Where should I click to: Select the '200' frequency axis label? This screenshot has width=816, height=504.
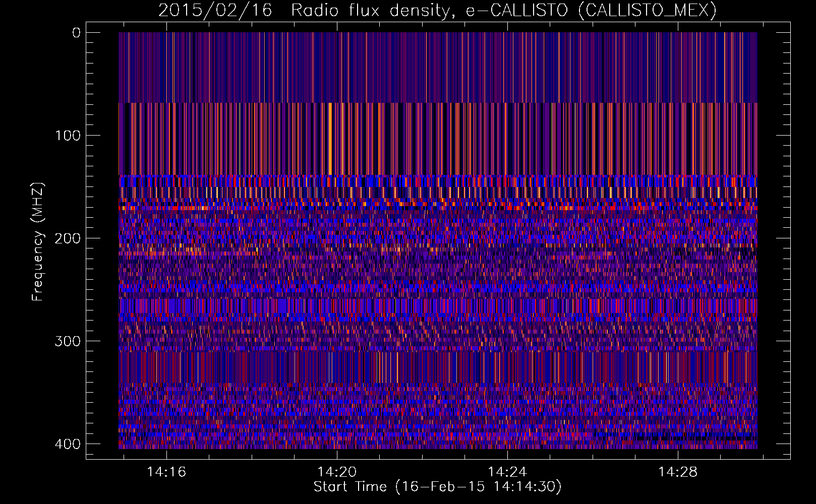point(68,238)
